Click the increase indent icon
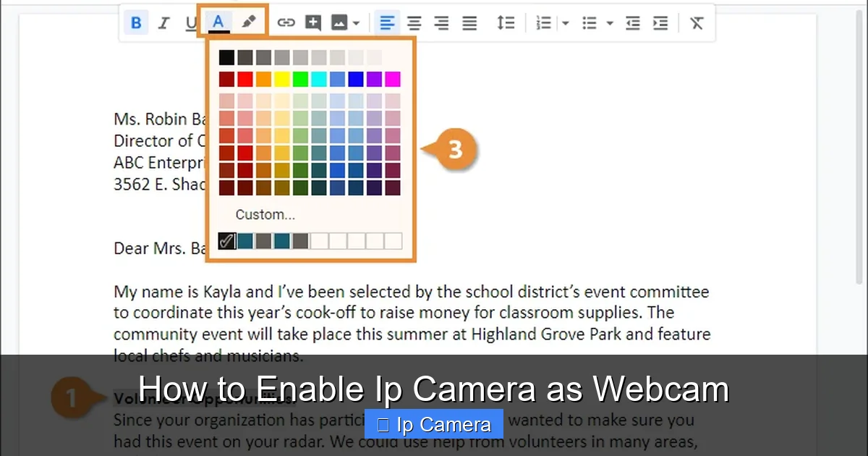This screenshot has width=868, height=456. (660, 23)
